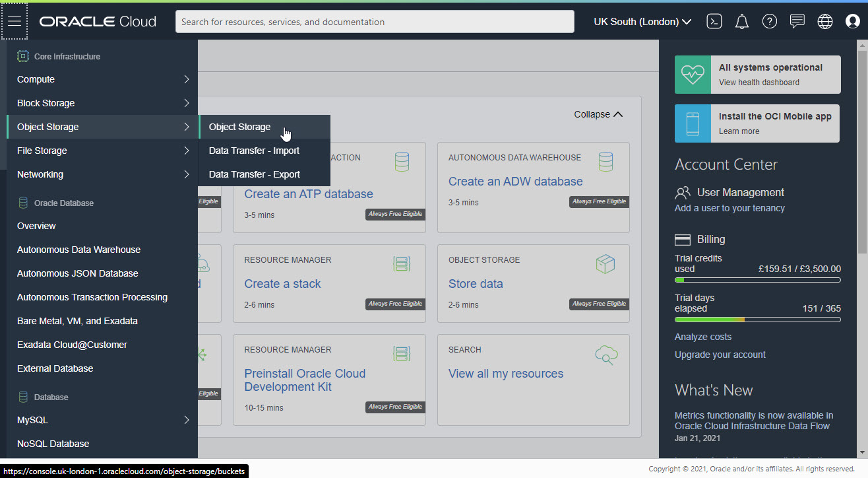Screen dimensions: 868x478
Task: Open the user profile avatar menu
Action: click(852, 21)
